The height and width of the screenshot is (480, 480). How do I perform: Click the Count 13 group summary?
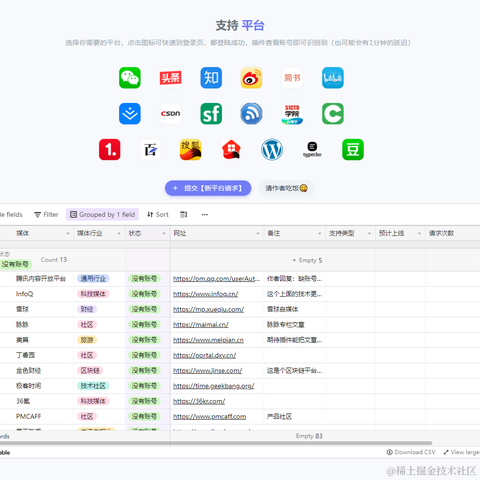pyautogui.click(x=54, y=260)
